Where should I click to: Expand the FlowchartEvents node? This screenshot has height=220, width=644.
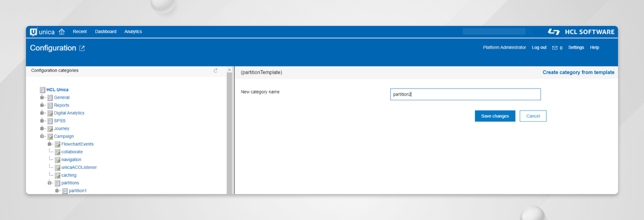pyautogui.click(x=50, y=144)
